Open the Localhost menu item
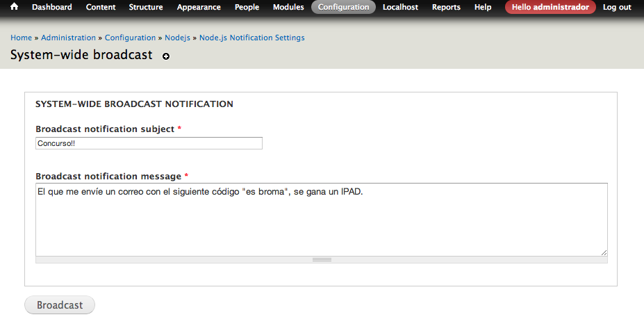Screen dimensions: 644x333 400,7
